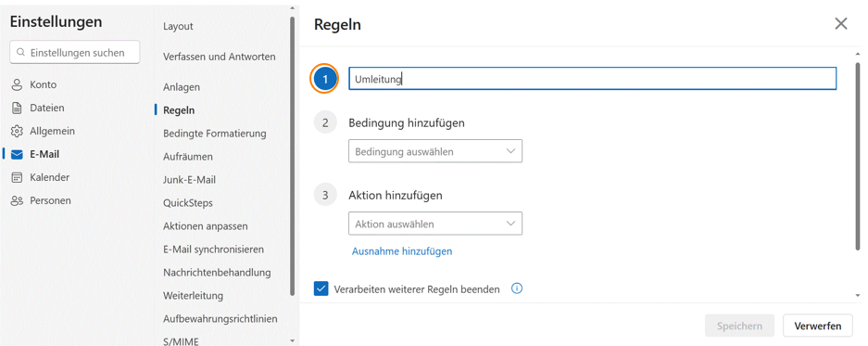The image size is (868, 346).
Task: Click the Bedingung hinzufügen heading
Action: click(407, 122)
